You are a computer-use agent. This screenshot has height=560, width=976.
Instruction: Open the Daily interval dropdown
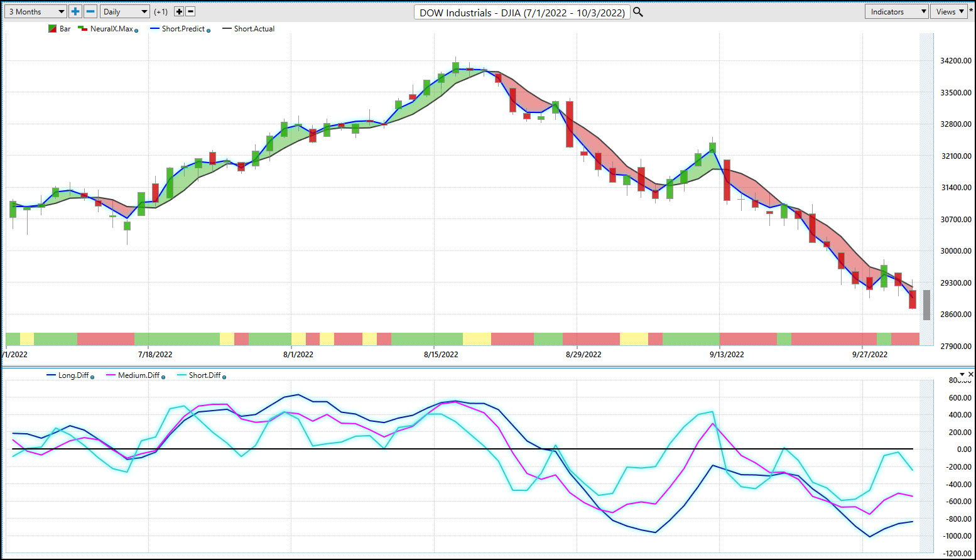[125, 11]
